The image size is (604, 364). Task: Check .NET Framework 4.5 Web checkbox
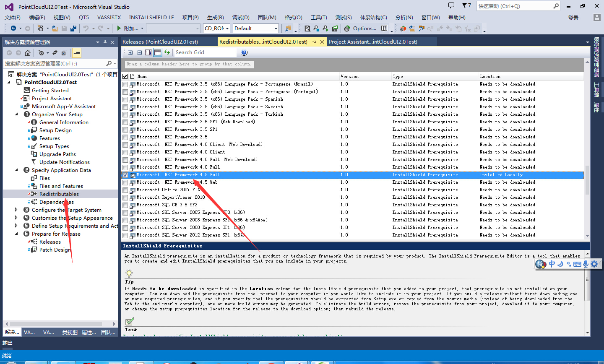click(x=125, y=183)
